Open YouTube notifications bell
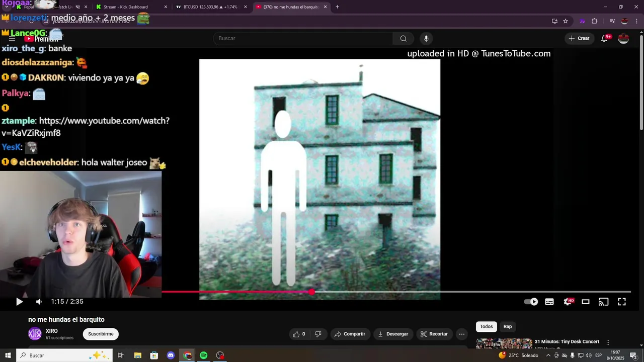The width and height of the screenshot is (644, 362). tap(605, 38)
